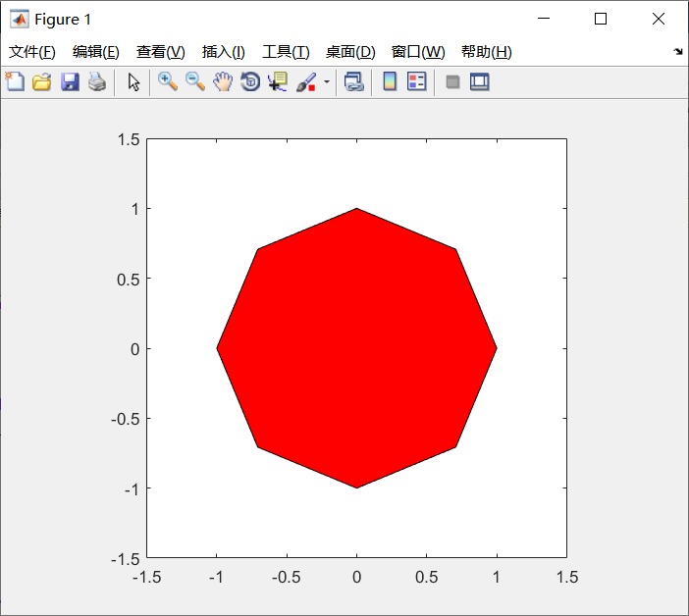Select the Pan hand tool
The image size is (689, 616).
223,81
